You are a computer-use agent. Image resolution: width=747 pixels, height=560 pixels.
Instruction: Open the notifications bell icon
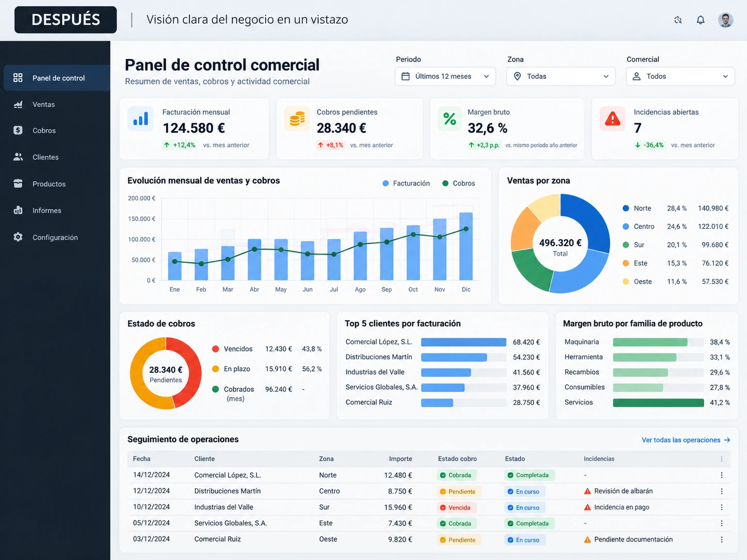pyautogui.click(x=701, y=20)
